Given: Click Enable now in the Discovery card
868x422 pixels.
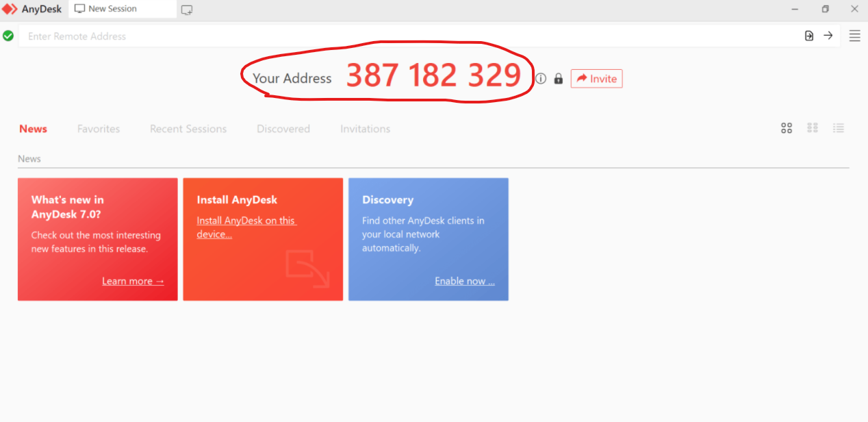Looking at the screenshot, I should [x=465, y=281].
